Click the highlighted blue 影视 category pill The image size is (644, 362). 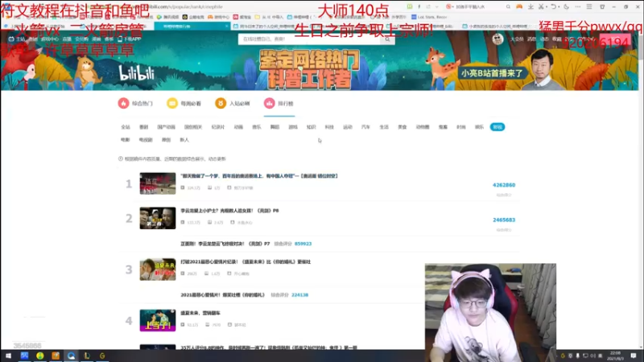497,127
